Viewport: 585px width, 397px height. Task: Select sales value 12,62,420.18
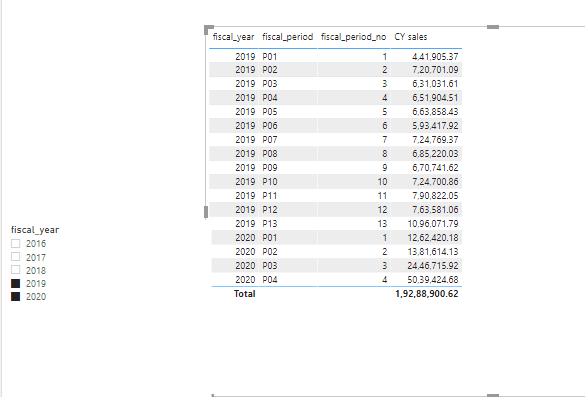pyautogui.click(x=433, y=238)
